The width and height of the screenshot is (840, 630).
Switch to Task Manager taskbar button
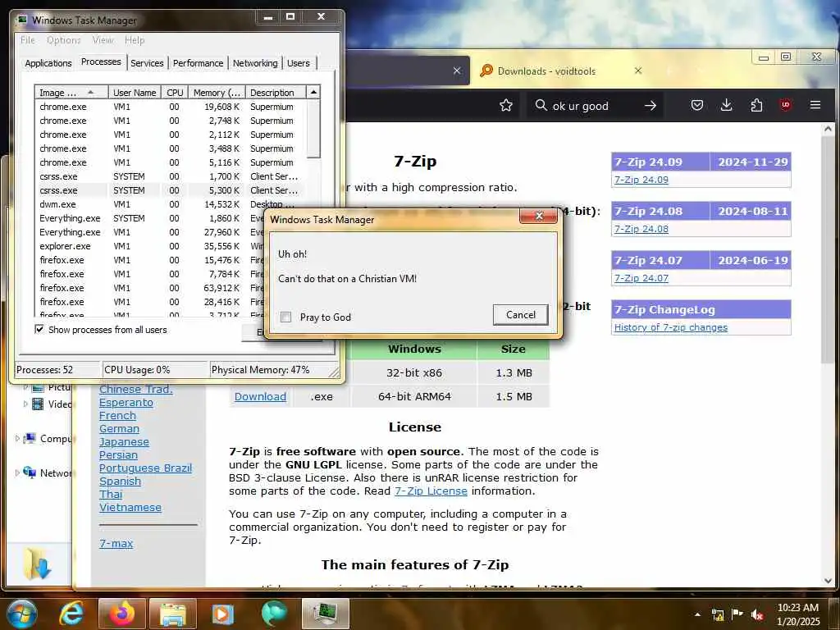pyautogui.click(x=325, y=614)
